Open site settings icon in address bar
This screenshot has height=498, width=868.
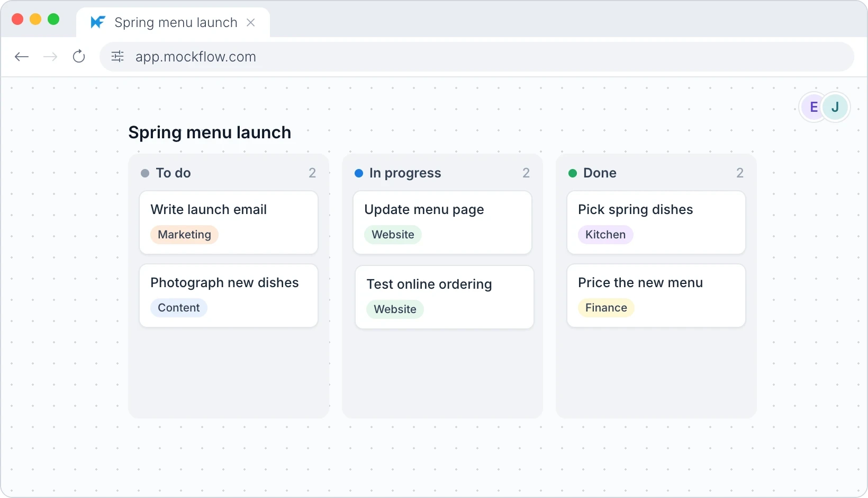[117, 56]
